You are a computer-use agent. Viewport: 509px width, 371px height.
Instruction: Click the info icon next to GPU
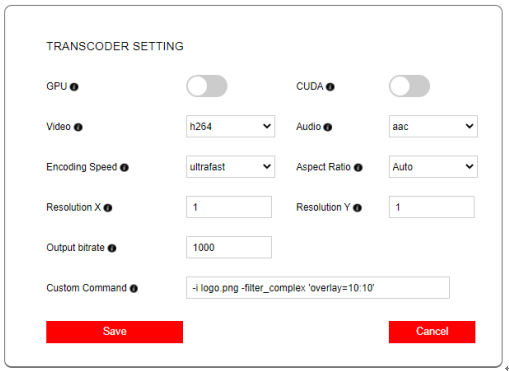[74, 87]
